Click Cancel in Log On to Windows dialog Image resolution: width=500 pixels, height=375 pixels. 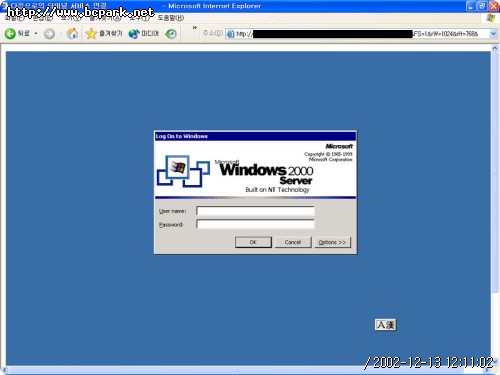tap(293, 242)
